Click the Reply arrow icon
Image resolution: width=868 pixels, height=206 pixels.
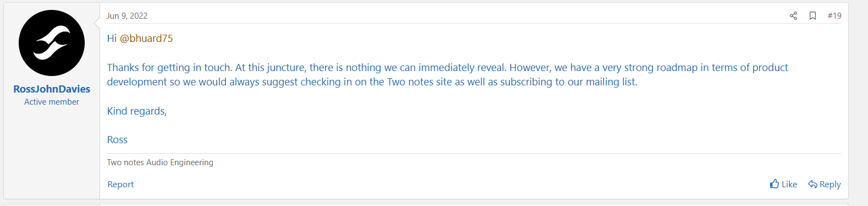pos(812,184)
